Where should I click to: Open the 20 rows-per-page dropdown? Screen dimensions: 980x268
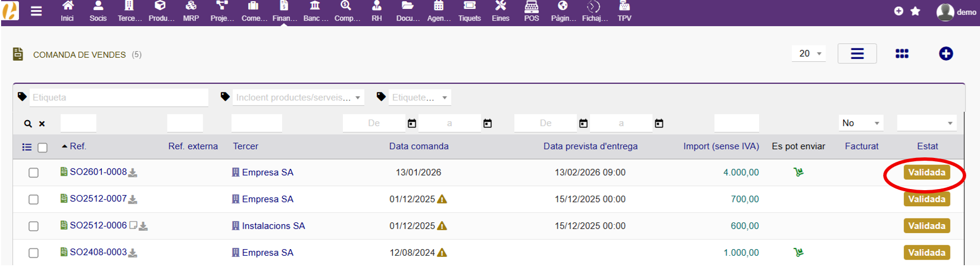point(809,54)
